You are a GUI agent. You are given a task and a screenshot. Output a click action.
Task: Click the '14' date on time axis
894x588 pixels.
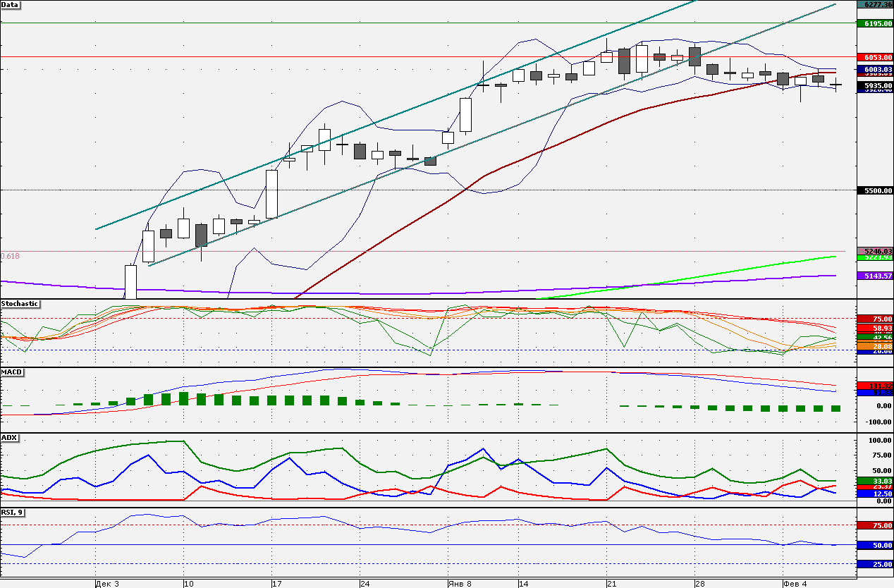pos(523,584)
